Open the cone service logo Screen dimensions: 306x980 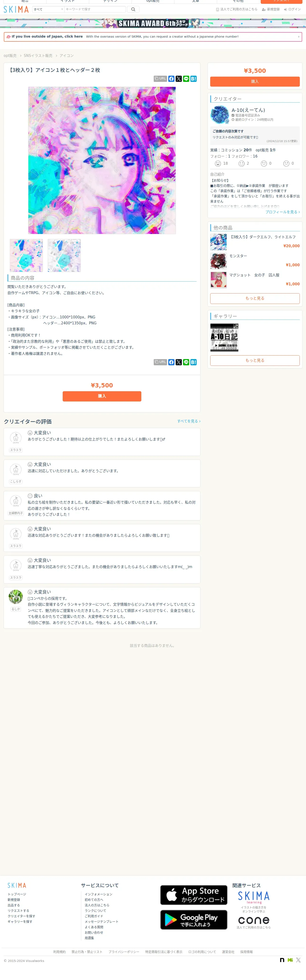point(254,920)
